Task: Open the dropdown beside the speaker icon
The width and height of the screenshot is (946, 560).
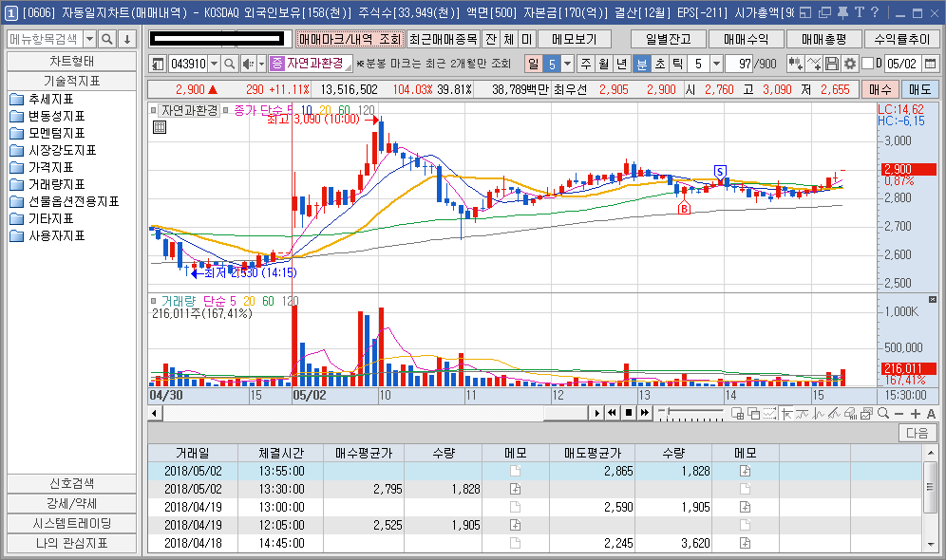Action: pyautogui.click(x=261, y=64)
